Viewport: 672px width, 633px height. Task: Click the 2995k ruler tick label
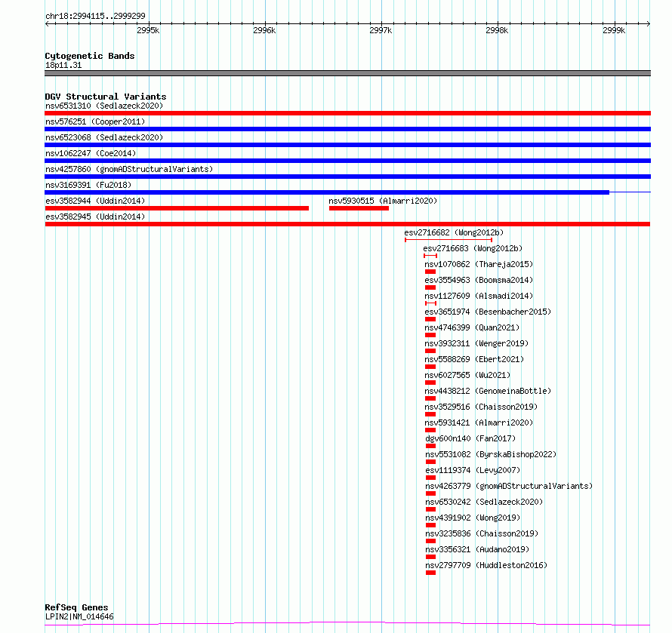pyautogui.click(x=148, y=30)
